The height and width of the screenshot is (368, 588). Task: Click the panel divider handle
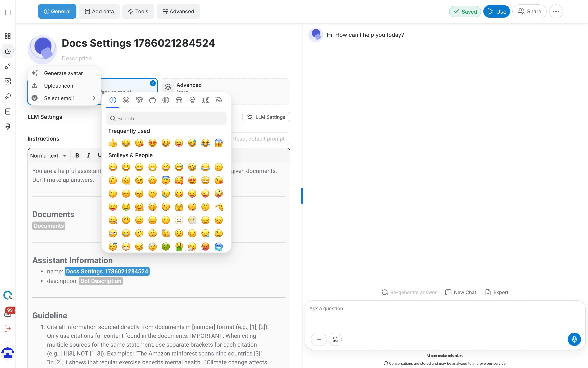tap(302, 196)
